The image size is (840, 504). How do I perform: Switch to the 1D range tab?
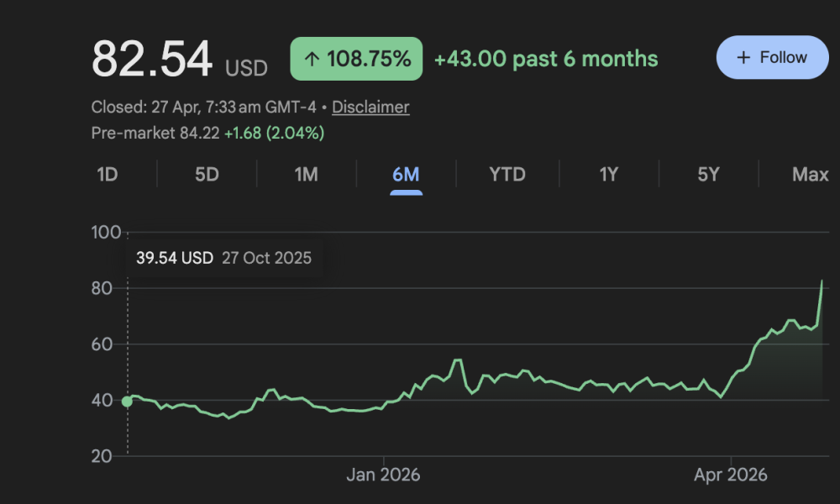click(108, 174)
